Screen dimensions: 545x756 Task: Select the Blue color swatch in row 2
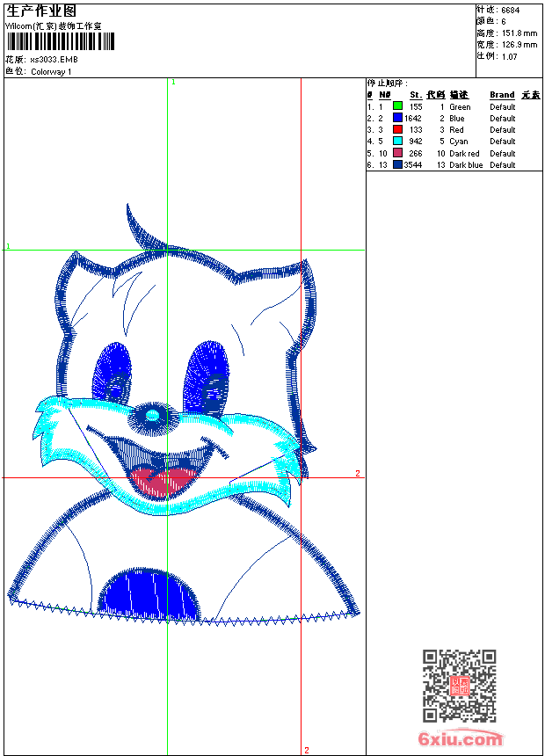397,119
